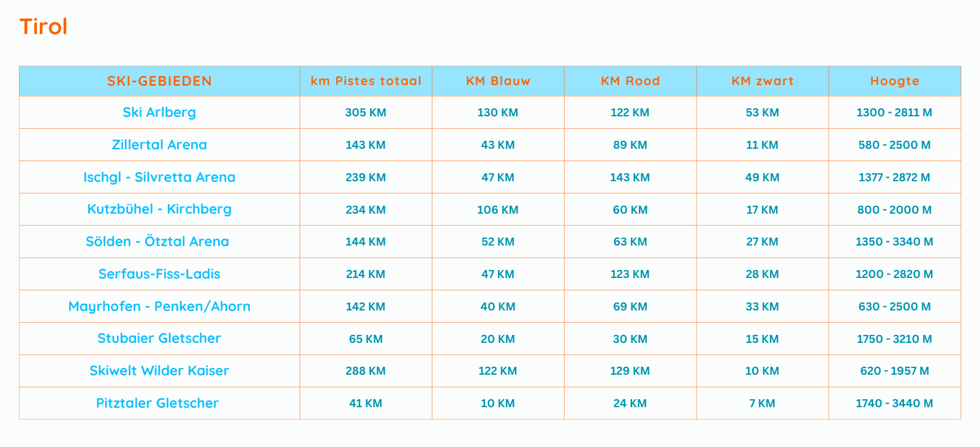Click the Tirol heading
This screenshot has height=447, width=980.
point(43,27)
